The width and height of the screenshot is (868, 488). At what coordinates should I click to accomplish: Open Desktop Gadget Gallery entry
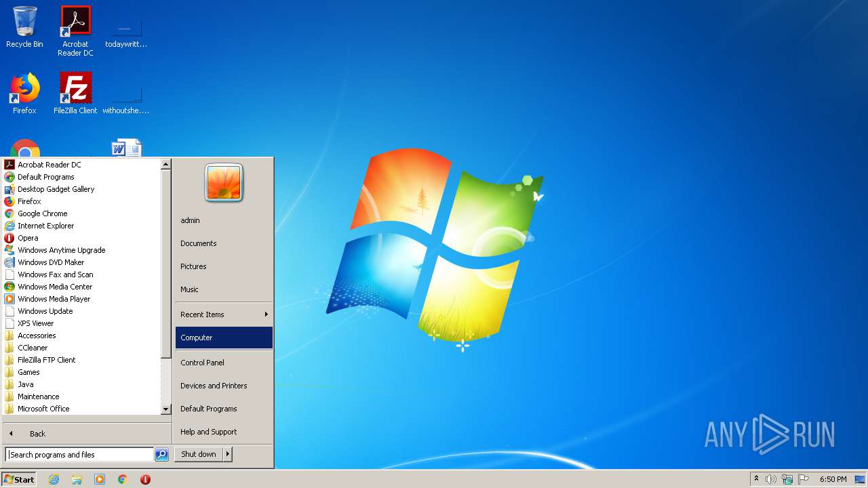point(81,189)
